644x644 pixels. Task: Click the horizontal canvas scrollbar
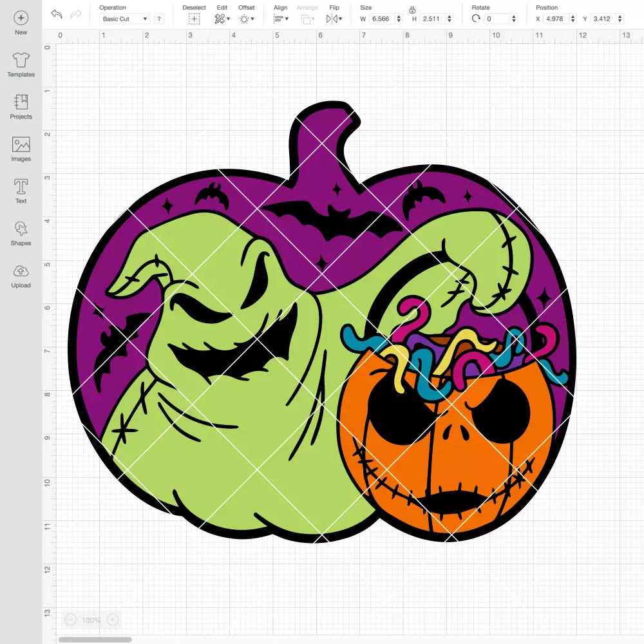tap(95, 639)
